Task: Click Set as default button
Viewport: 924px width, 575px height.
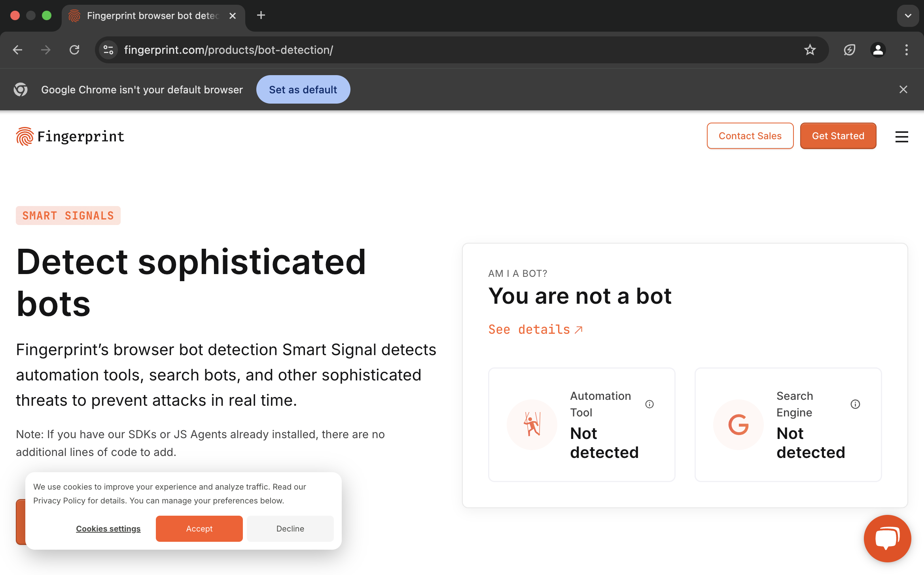Action: pyautogui.click(x=303, y=89)
